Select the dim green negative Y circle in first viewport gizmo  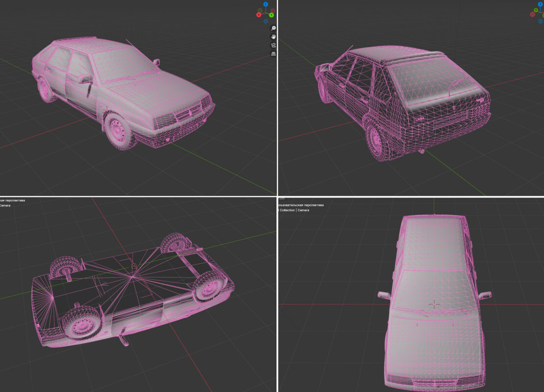[x=260, y=10]
